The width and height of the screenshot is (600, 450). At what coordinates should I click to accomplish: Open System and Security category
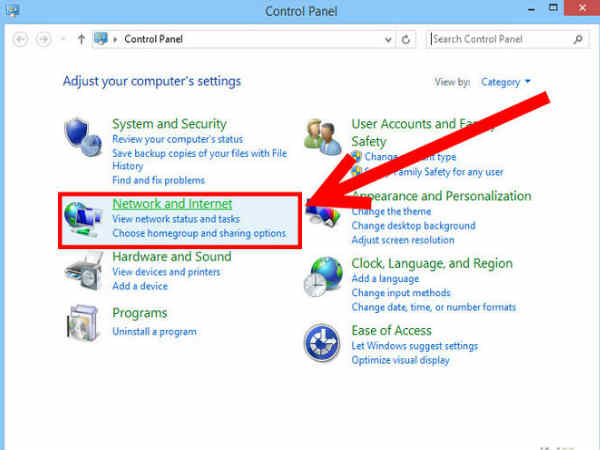click(169, 124)
